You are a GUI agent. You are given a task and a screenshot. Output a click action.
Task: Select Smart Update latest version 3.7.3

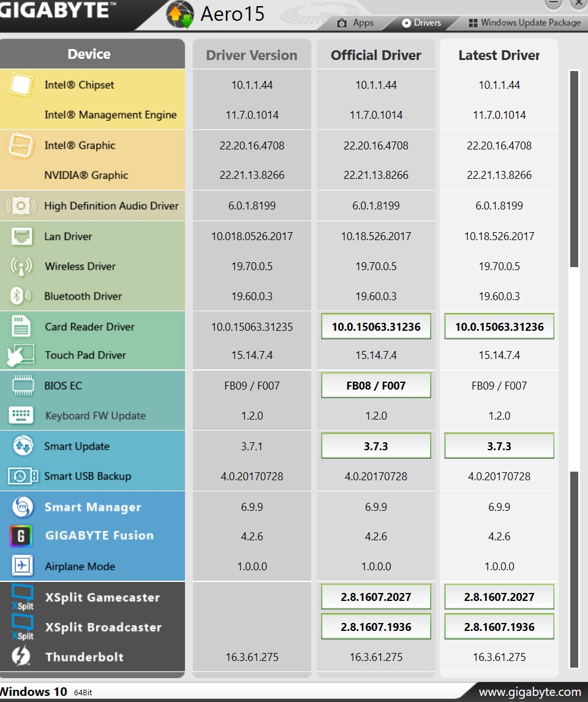click(499, 446)
